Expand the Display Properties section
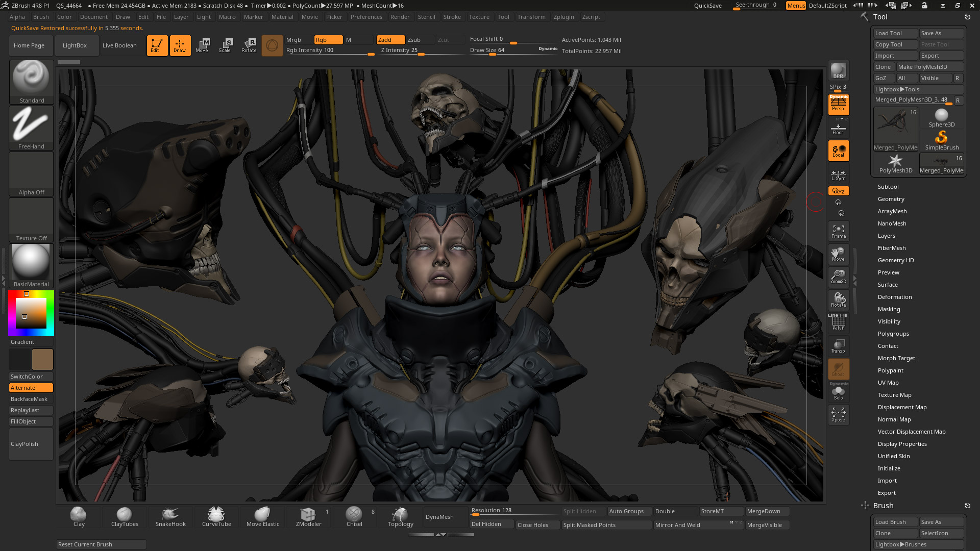 (x=902, y=444)
